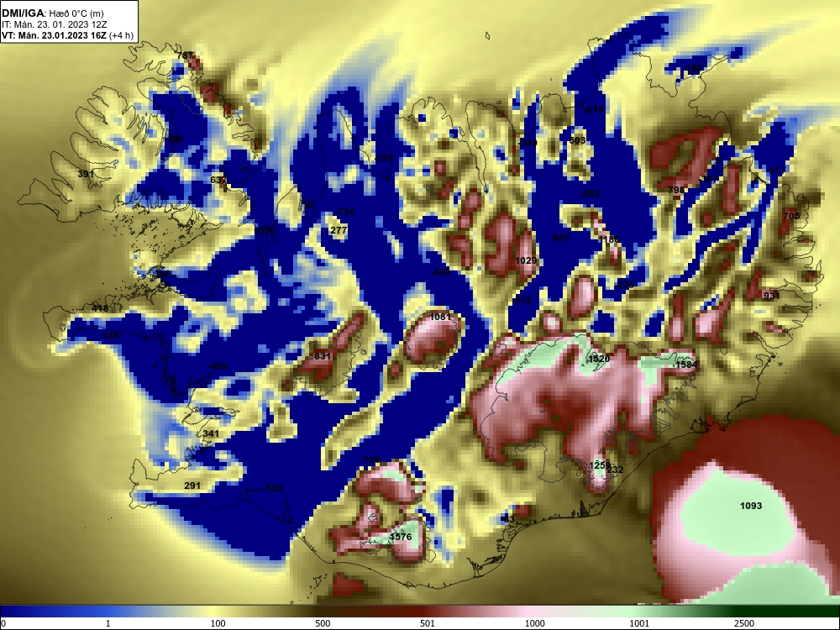Click the 787 value on the map

pos(185,55)
